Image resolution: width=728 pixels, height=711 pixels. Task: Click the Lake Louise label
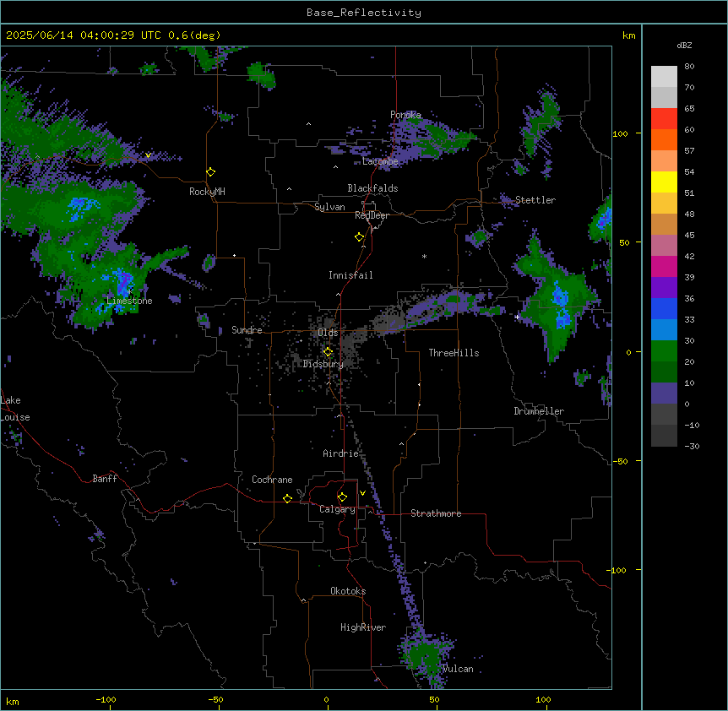click(x=15, y=409)
